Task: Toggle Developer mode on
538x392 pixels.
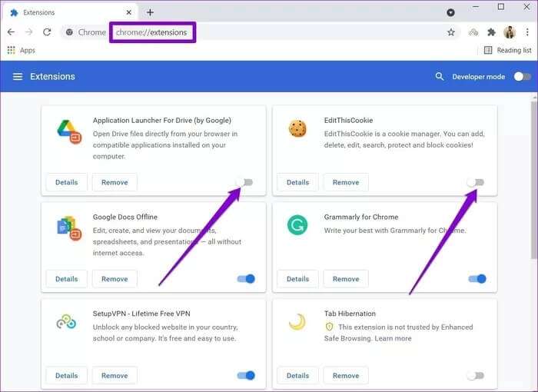Action: tap(522, 77)
